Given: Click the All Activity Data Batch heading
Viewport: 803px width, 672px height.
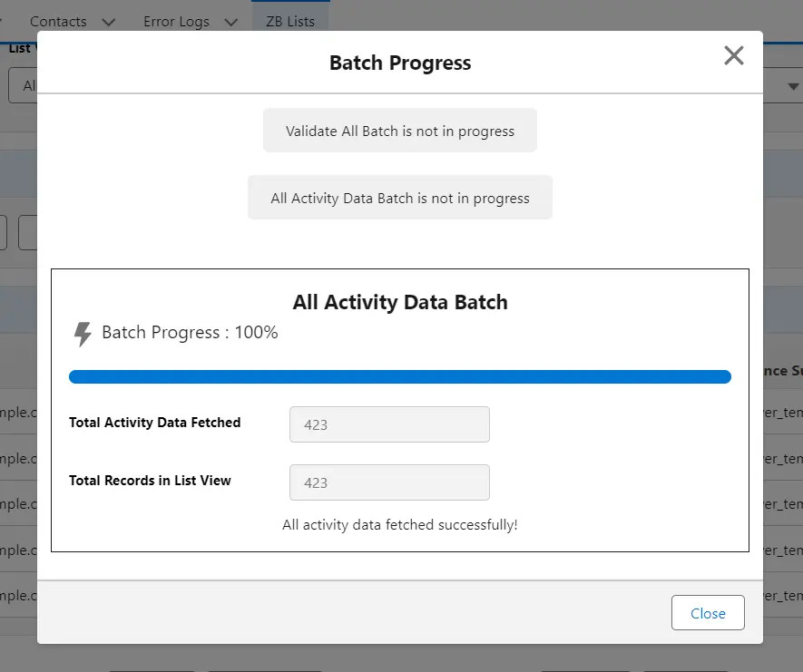Looking at the screenshot, I should [399, 302].
